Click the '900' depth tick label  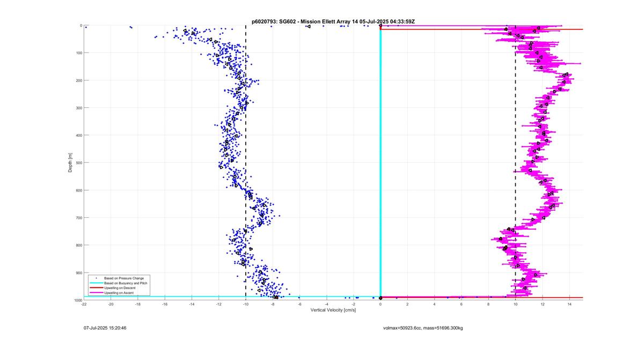tap(78, 273)
